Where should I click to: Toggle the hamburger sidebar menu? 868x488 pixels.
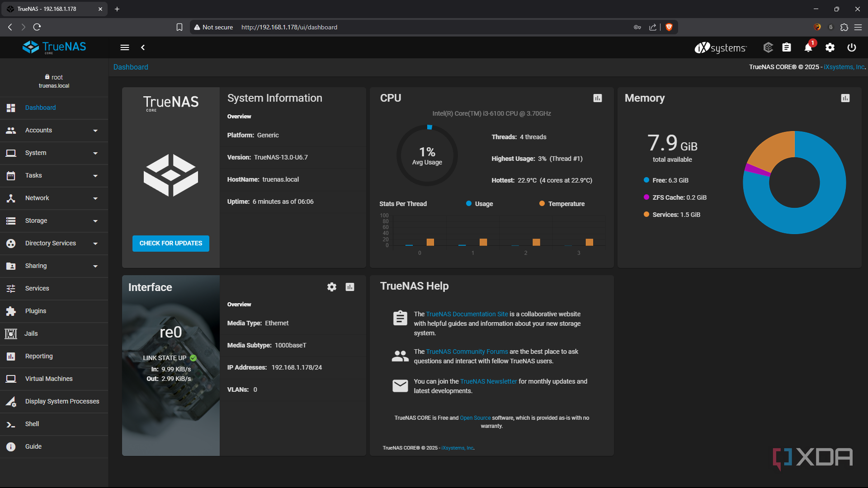[125, 47]
